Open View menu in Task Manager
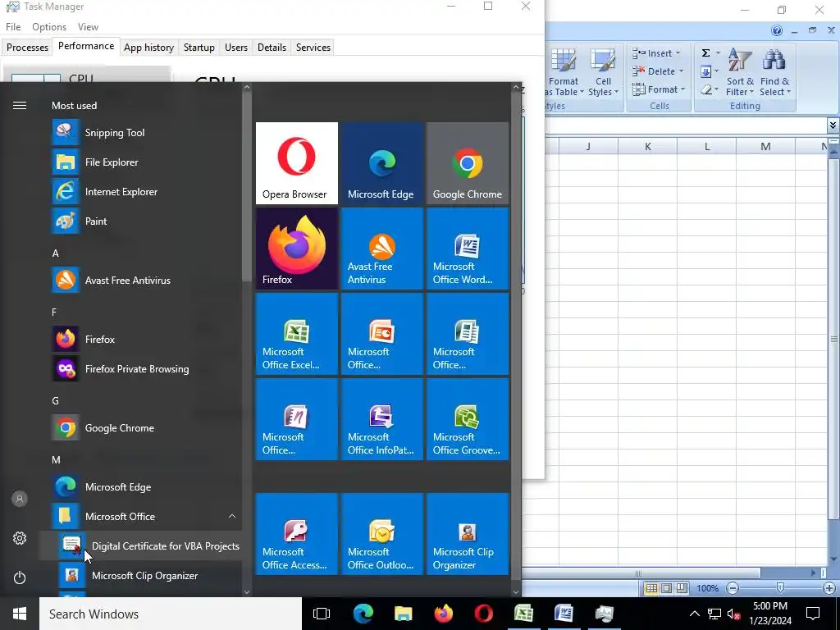This screenshot has height=630, width=840. [x=88, y=27]
